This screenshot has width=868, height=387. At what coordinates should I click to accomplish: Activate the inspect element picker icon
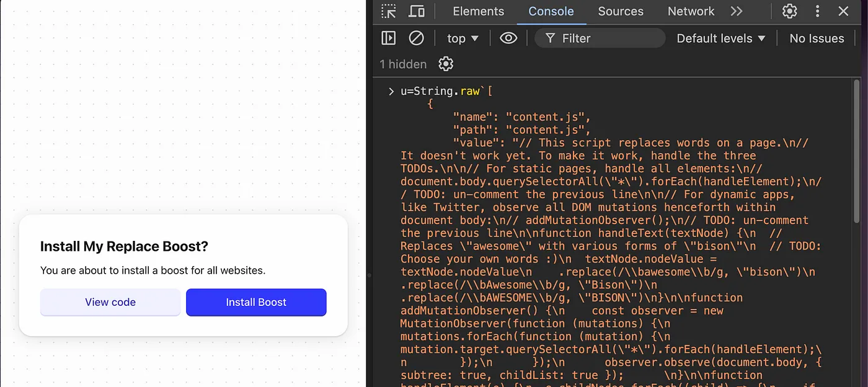389,11
